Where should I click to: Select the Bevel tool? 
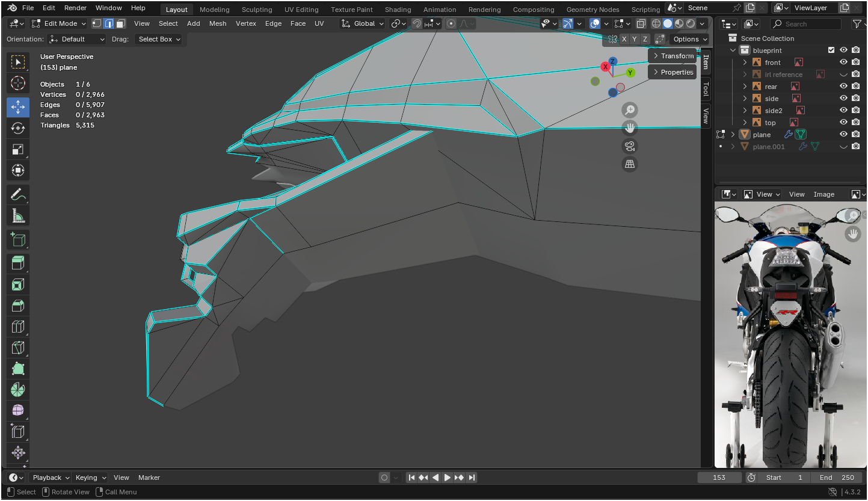coord(18,306)
